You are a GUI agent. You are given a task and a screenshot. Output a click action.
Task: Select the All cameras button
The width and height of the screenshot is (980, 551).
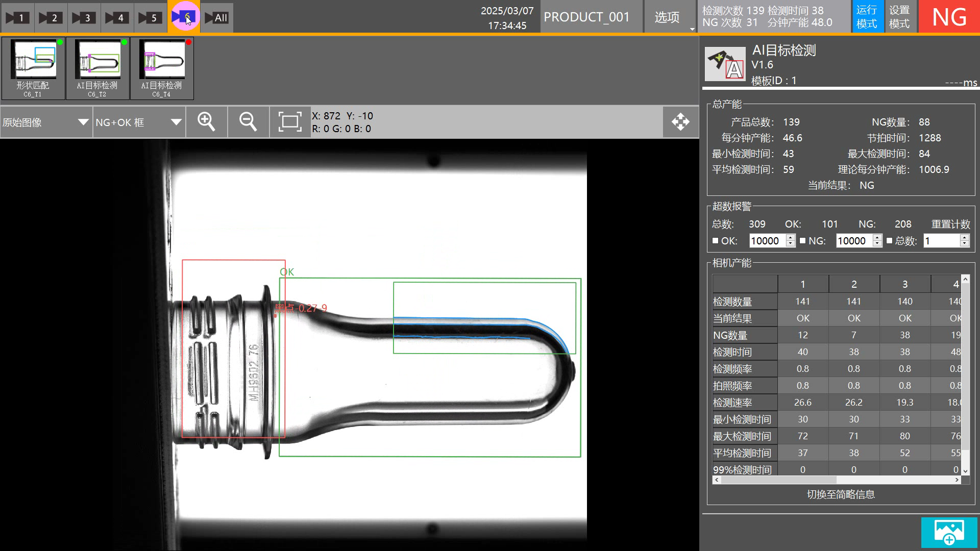216,18
